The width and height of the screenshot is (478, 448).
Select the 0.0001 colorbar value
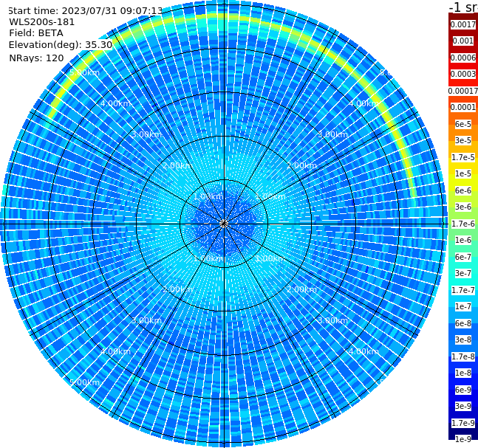coord(463,107)
